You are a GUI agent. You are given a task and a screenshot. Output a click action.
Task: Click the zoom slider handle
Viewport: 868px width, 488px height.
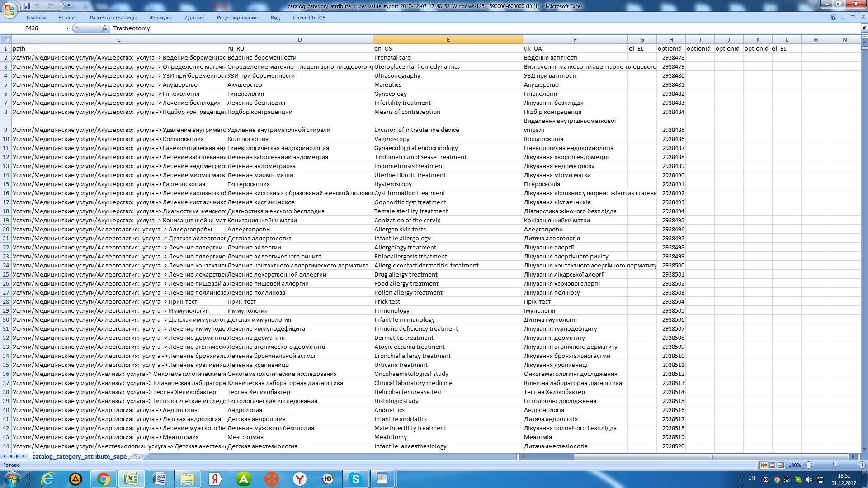835,465
